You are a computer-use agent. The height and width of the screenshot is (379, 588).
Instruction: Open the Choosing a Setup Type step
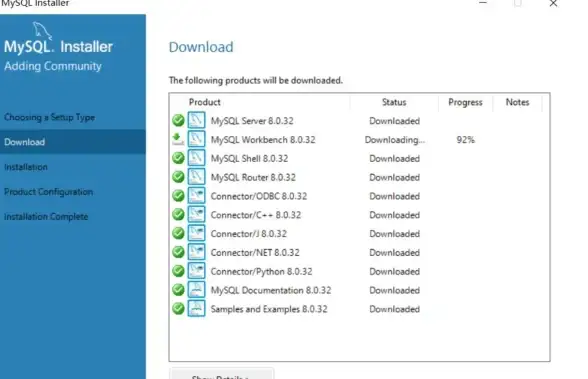49,117
